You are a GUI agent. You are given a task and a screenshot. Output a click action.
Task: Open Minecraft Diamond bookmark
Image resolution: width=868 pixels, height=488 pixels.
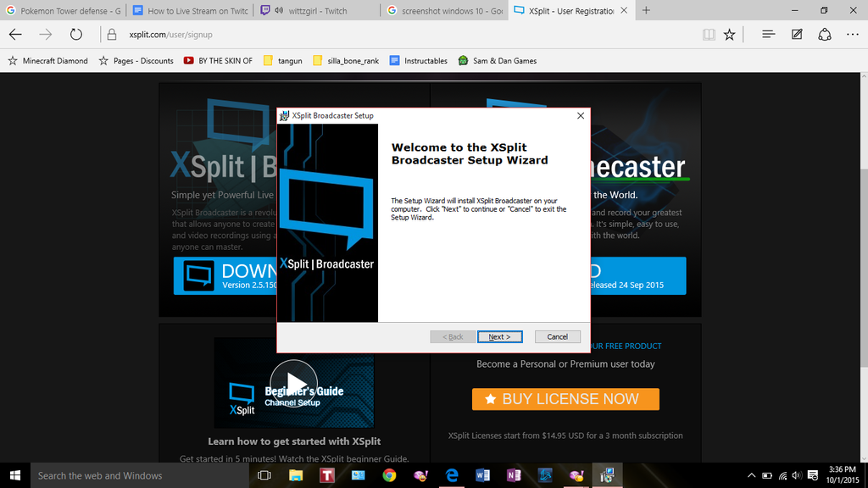point(47,61)
